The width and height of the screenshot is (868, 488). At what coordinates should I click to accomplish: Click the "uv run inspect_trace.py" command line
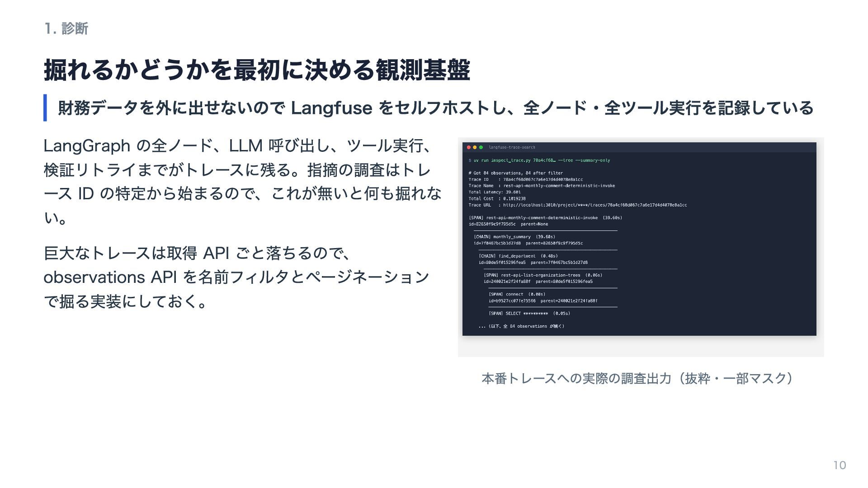point(539,160)
